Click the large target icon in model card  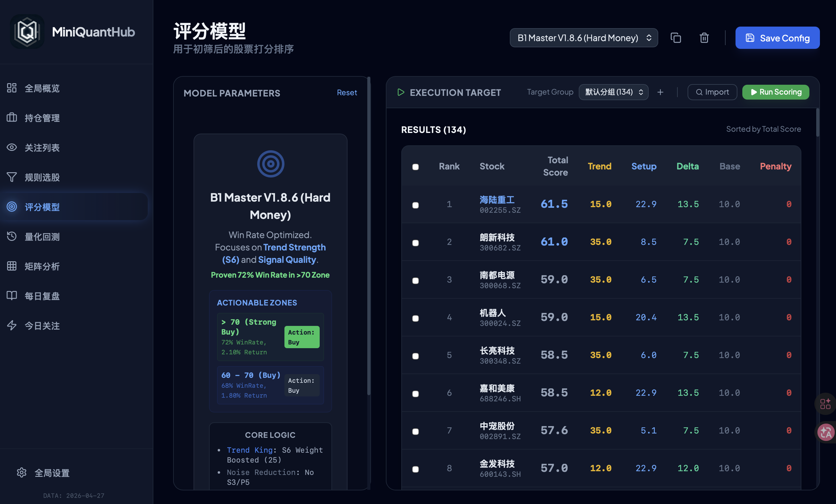[271, 164]
